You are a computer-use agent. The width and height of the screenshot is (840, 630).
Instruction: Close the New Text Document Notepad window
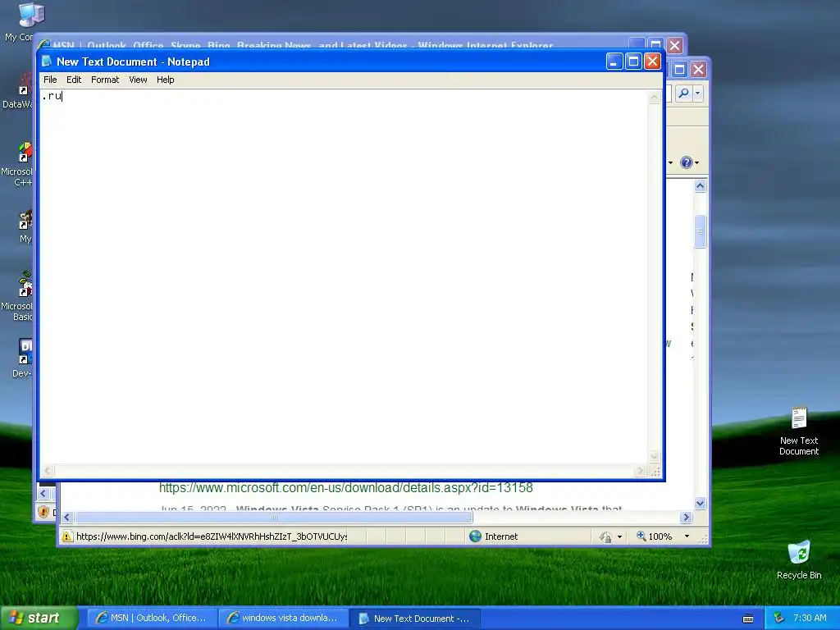click(652, 62)
